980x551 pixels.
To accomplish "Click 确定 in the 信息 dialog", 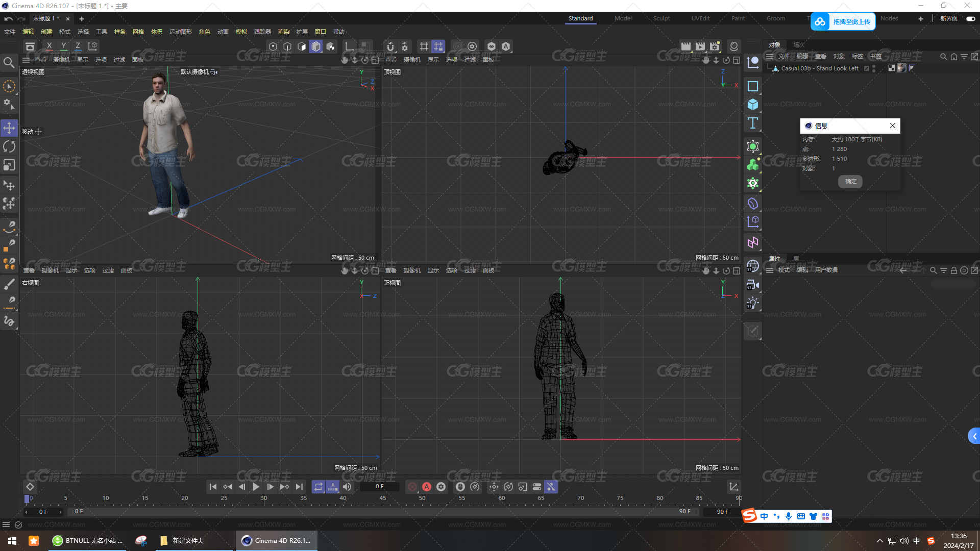I will 851,181.
